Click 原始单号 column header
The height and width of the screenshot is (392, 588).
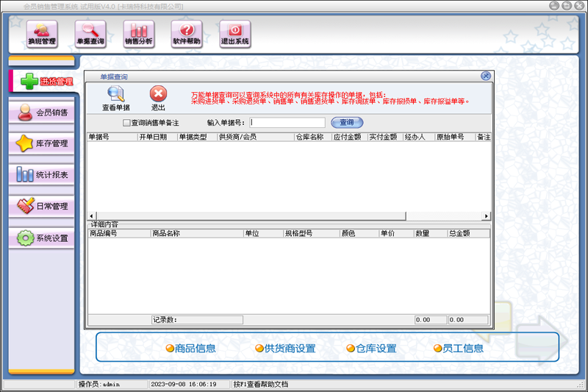455,137
